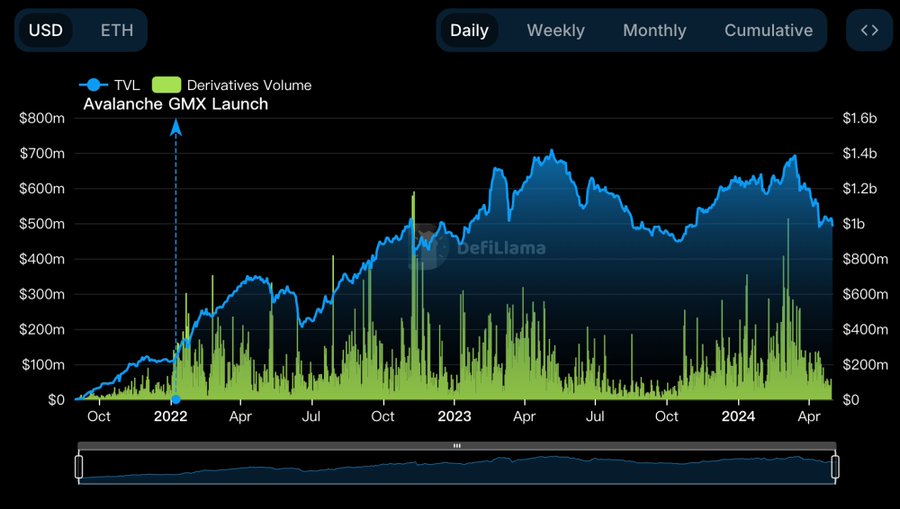Click the mini overview chart in range selector
Image resolution: width=900 pixels, height=509 pixels.
pos(457,467)
